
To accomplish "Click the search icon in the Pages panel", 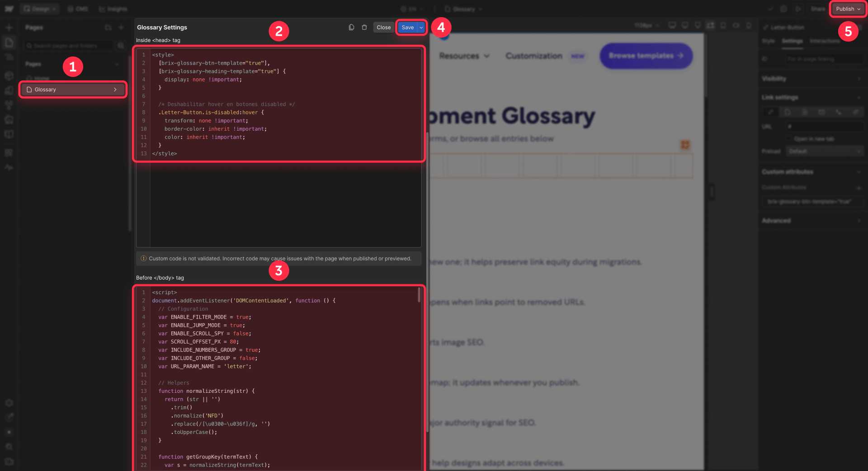I will (120, 45).
